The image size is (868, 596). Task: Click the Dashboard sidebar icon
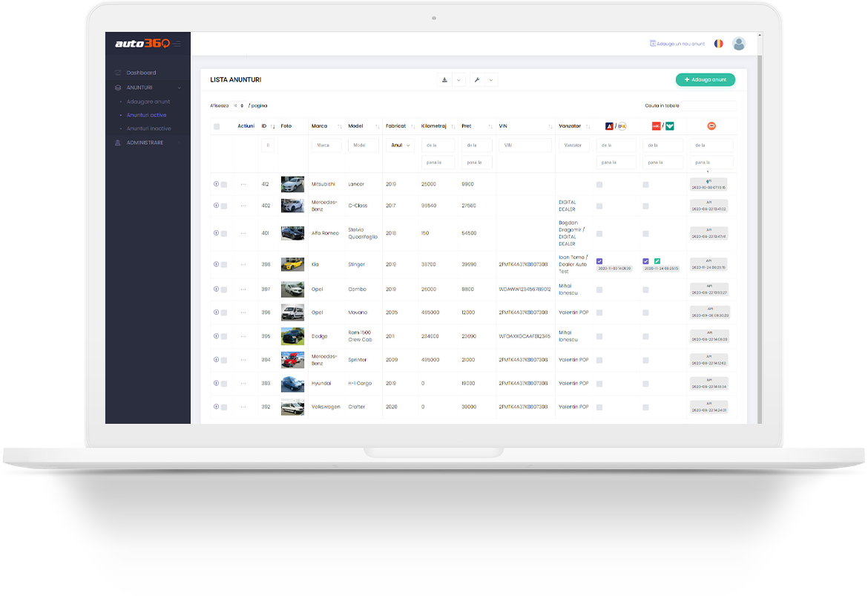point(118,73)
